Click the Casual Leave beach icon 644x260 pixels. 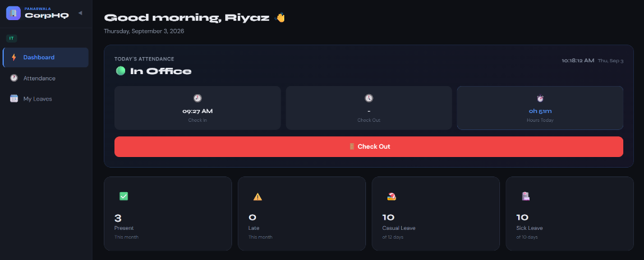coord(391,197)
